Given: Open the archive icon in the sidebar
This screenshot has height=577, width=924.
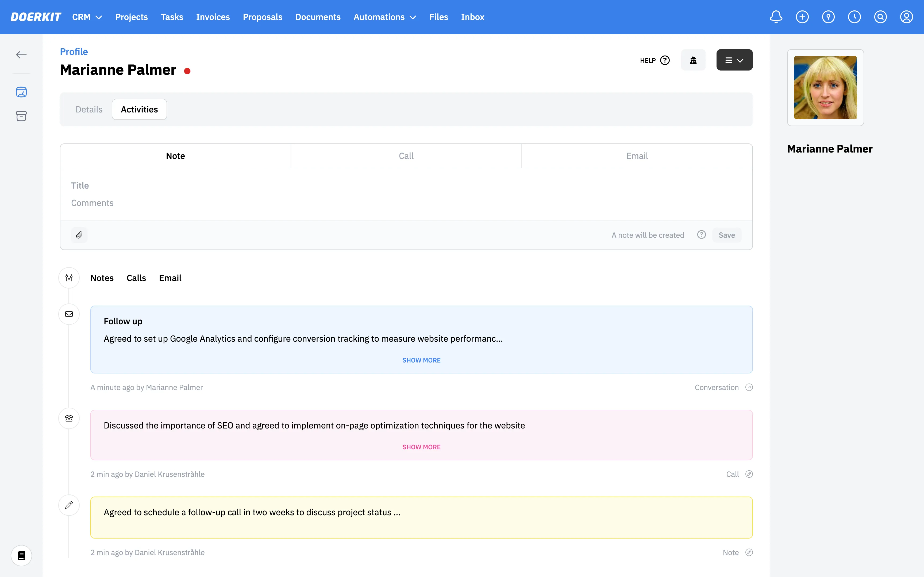Looking at the screenshot, I should click(21, 116).
